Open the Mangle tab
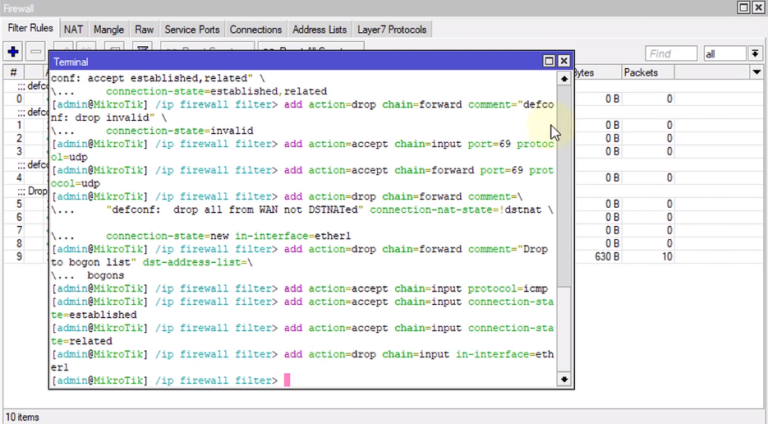 point(109,29)
